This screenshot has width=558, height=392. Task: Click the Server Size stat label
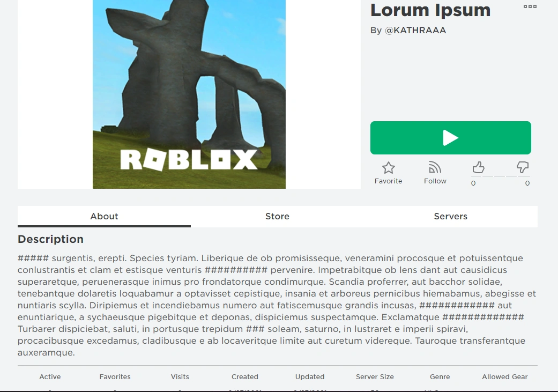(375, 376)
